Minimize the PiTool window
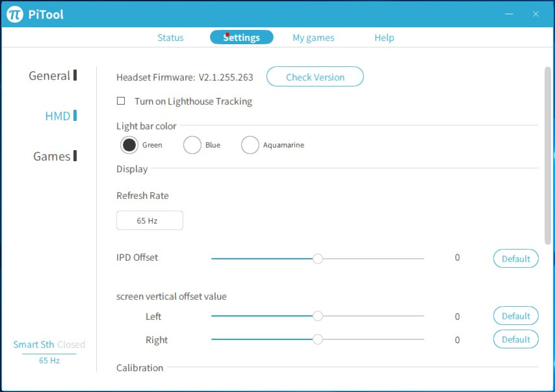 tap(509, 14)
